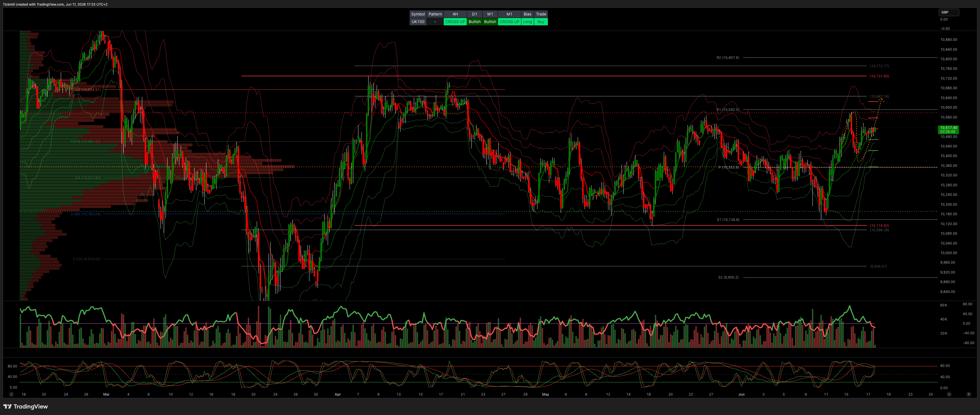Click the TradingView logo
Screen dimensions: 980x415
pos(26,407)
